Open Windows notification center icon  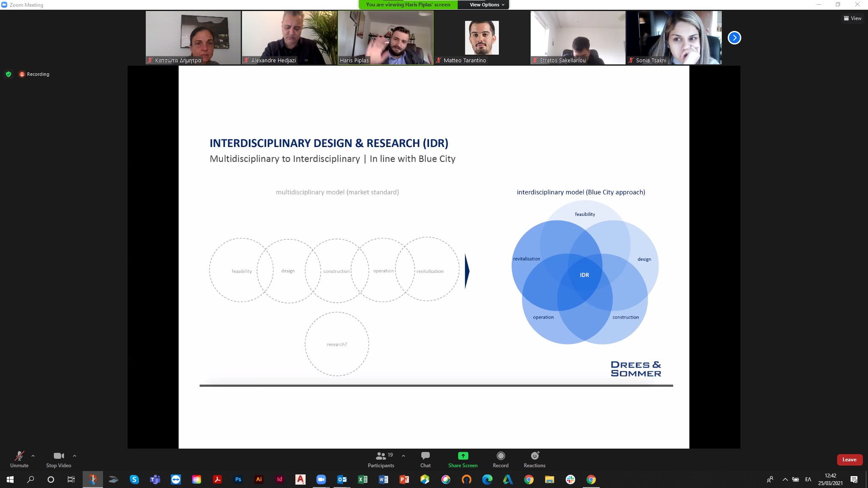(x=854, y=480)
